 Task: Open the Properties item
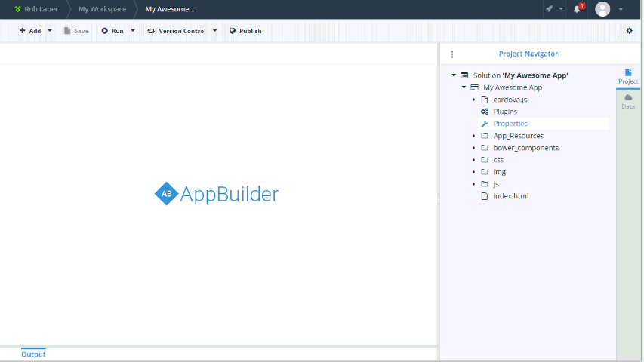click(x=510, y=124)
